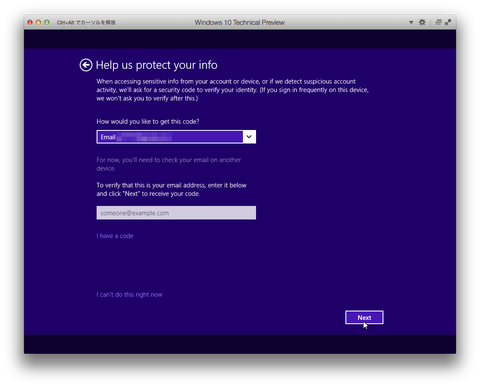Screen dimensions: 480x387
Task: Choose 'I can't do this right now'
Action: pyautogui.click(x=129, y=295)
